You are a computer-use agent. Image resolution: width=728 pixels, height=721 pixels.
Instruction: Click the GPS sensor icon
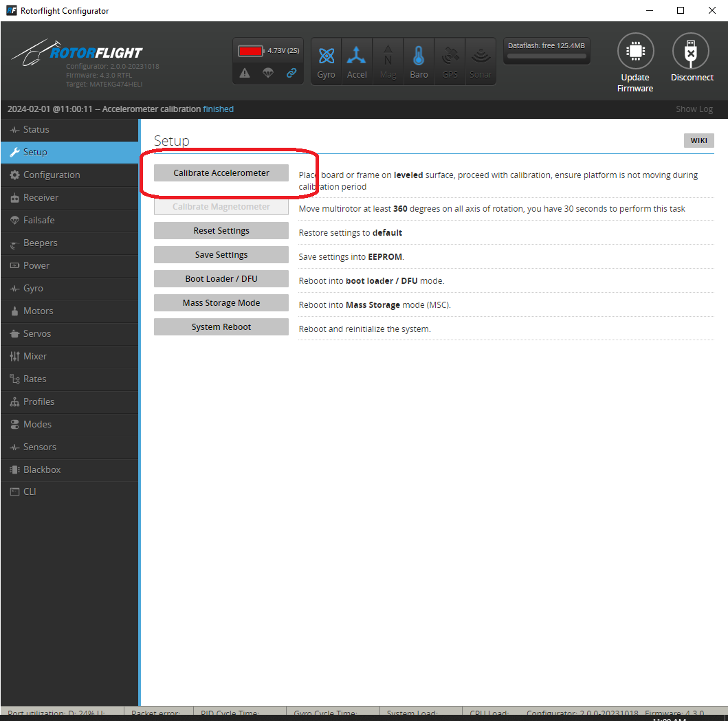pos(450,56)
